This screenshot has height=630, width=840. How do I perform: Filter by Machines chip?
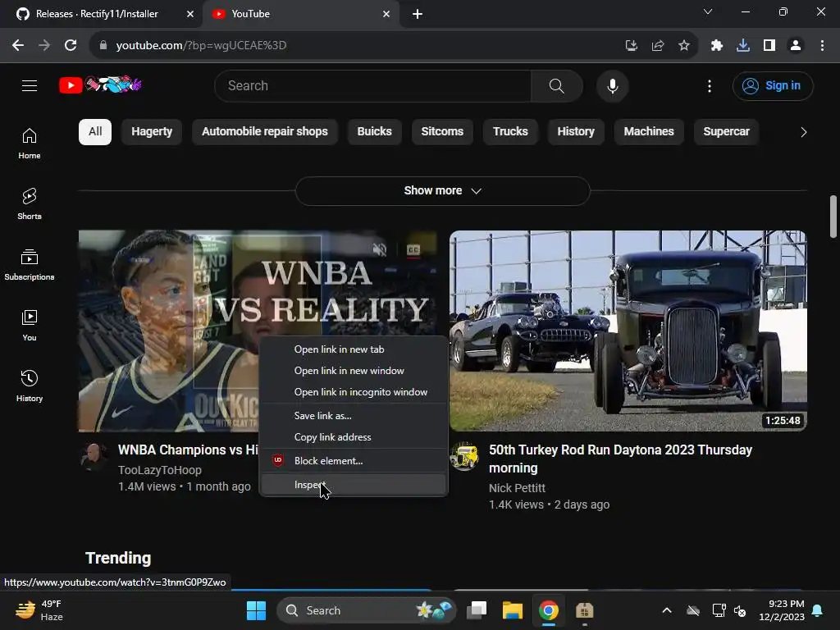(649, 132)
